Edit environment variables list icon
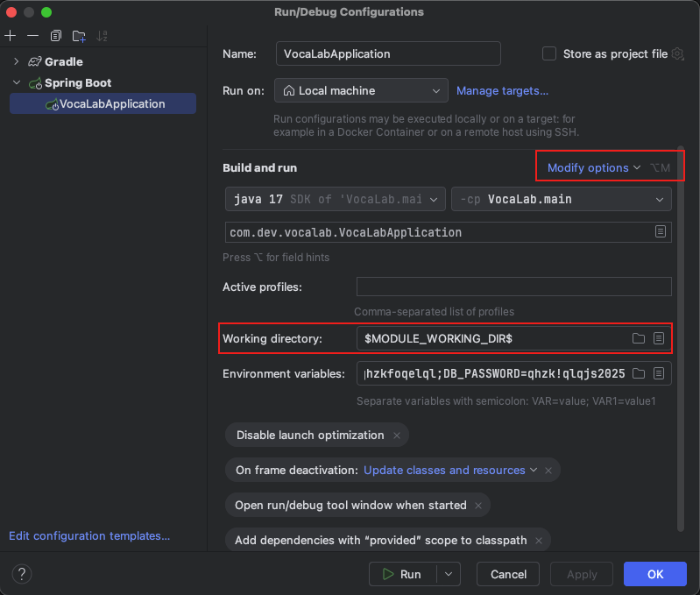 (x=659, y=373)
